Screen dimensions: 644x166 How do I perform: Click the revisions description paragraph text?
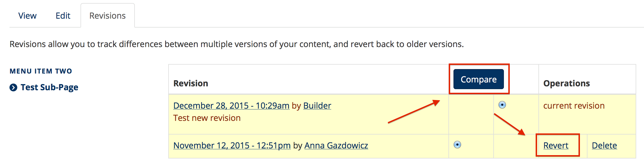(x=236, y=44)
